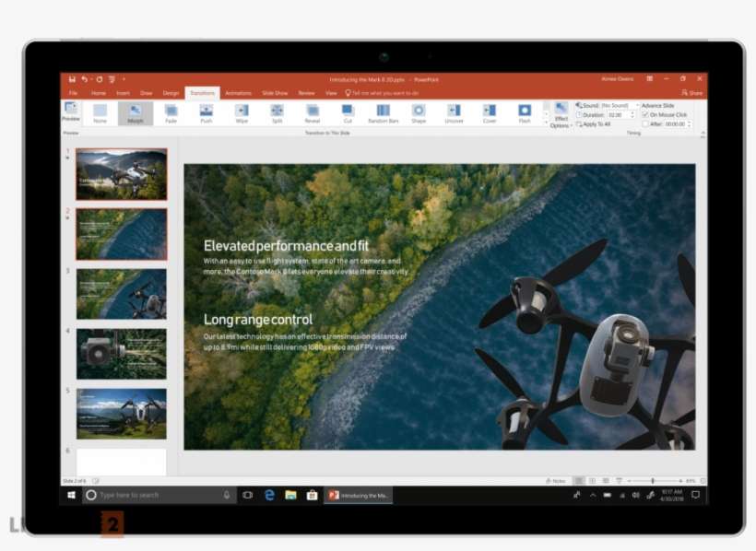Switch to the Animations tab
This screenshot has height=551, width=756.
[238, 92]
